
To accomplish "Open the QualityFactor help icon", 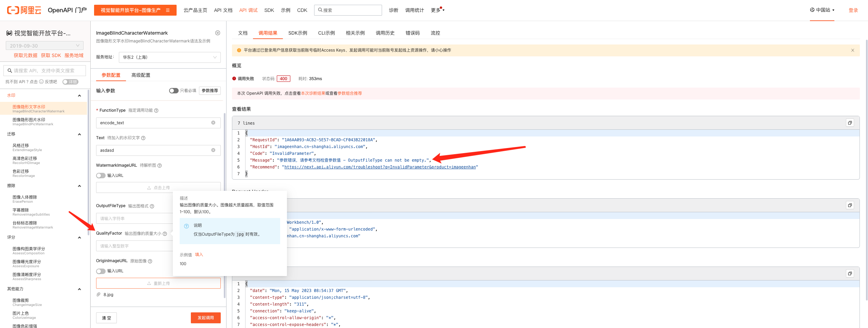I will [x=165, y=234].
